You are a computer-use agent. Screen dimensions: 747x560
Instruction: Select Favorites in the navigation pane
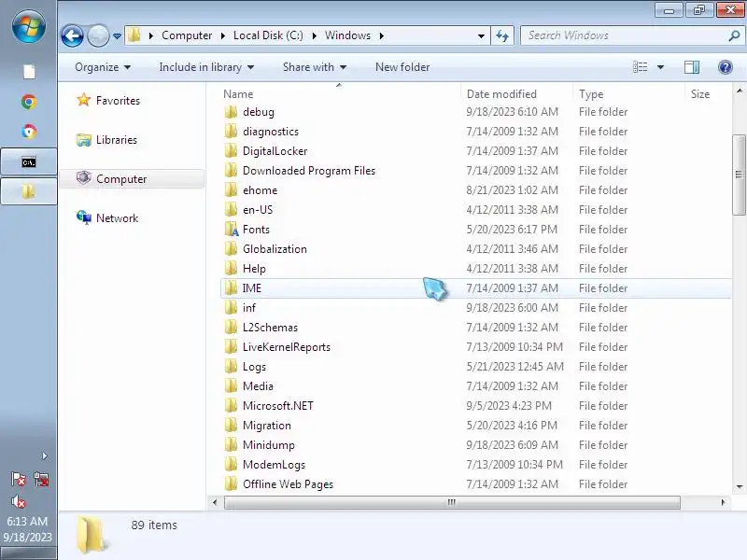click(118, 101)
